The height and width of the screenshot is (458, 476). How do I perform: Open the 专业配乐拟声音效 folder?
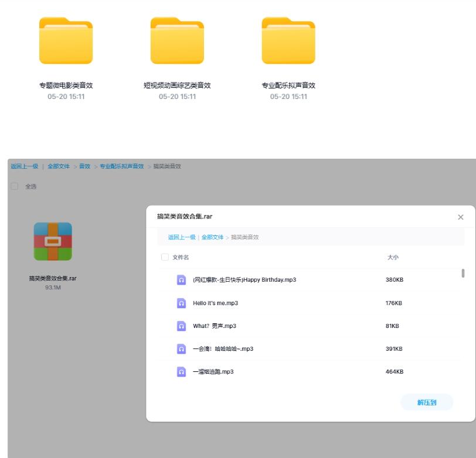coord(288,41)
